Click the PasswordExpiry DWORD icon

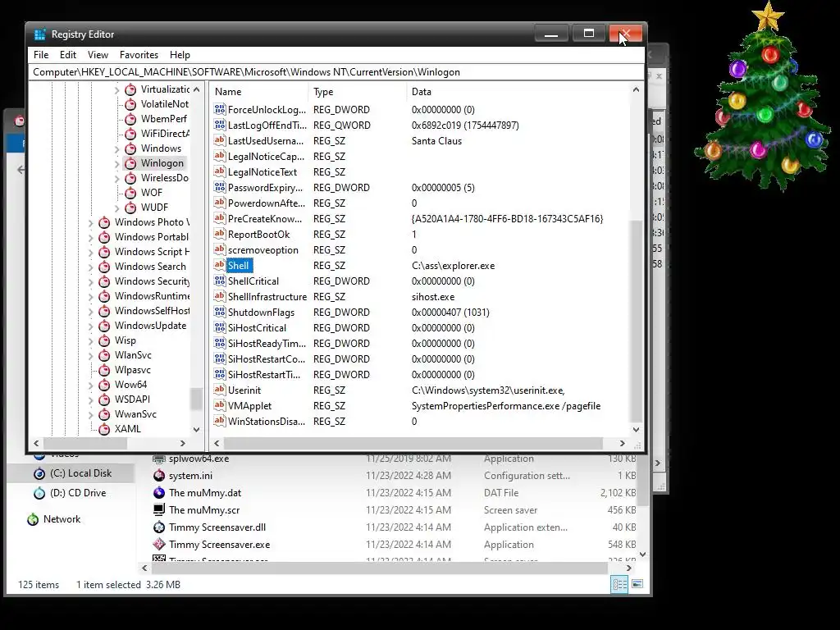click(219, 187)
